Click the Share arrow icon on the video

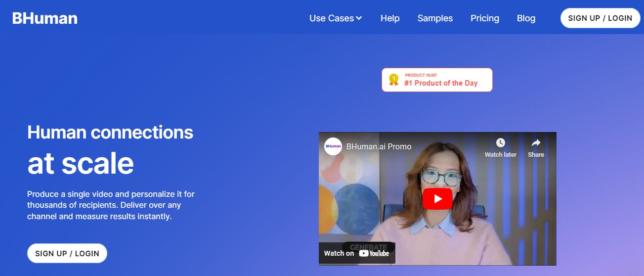pos(536,143)
